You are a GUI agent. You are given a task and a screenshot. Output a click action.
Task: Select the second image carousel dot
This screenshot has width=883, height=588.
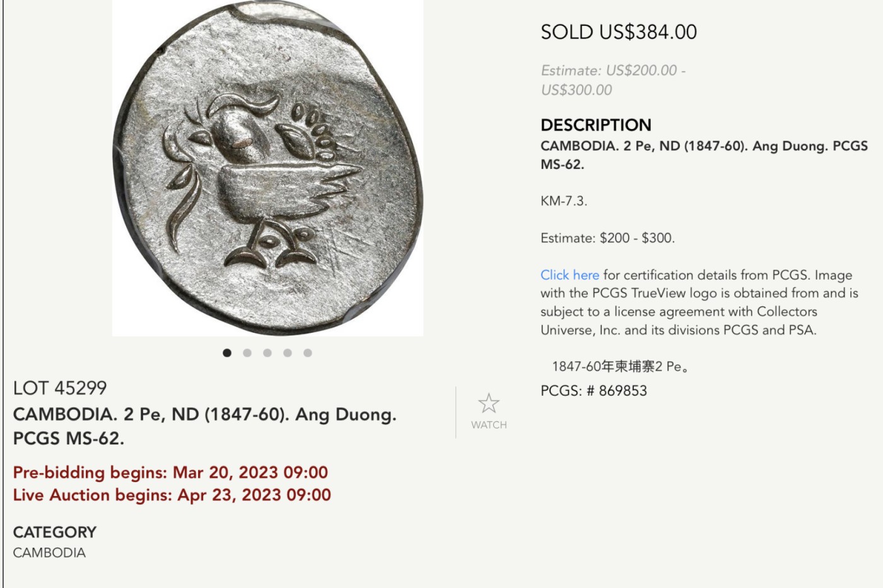[x=247, y=353]
